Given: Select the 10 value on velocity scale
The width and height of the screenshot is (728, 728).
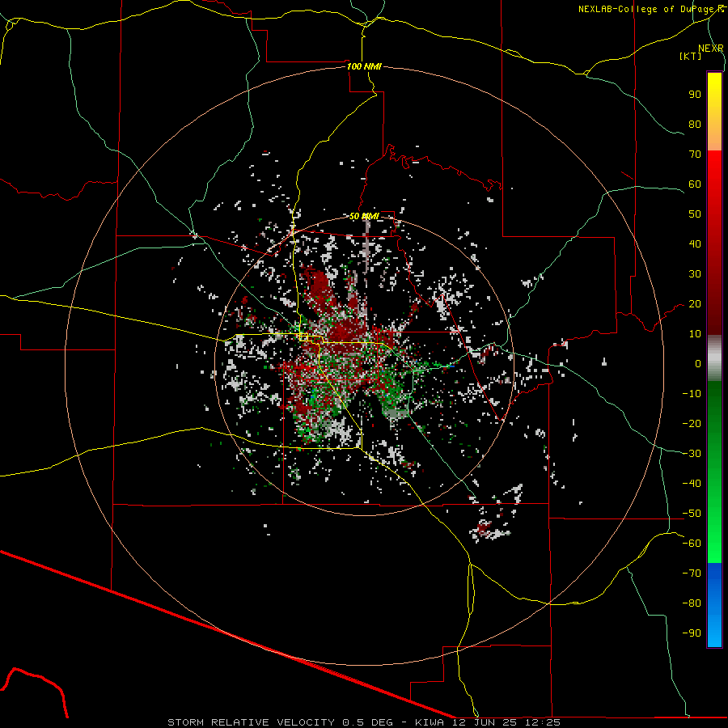Looking at the screenshot, I should coord(695,334).
